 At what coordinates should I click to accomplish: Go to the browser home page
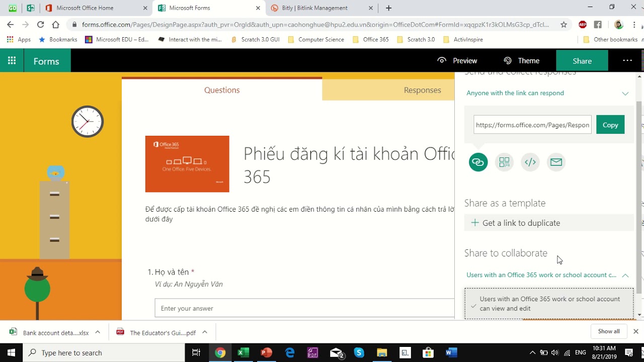(x=55, y=24)
